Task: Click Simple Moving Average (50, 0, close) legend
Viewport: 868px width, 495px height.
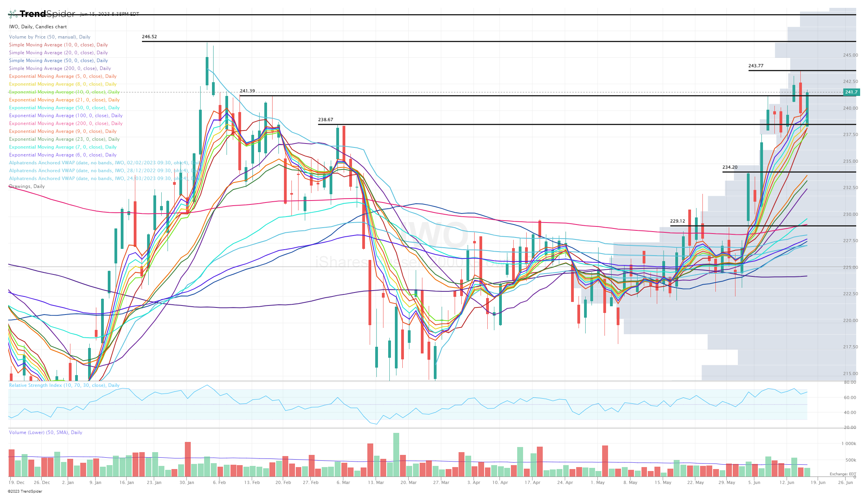Action: [x=58, y=61]
